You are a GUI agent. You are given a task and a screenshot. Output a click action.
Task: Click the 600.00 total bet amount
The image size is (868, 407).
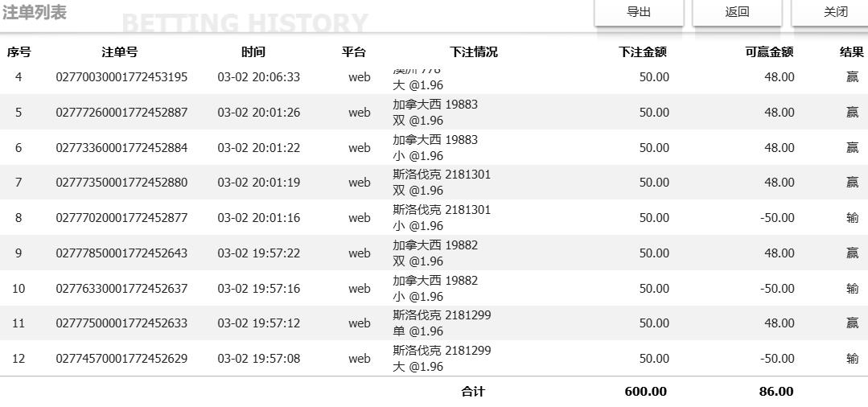tap(645, 392)
